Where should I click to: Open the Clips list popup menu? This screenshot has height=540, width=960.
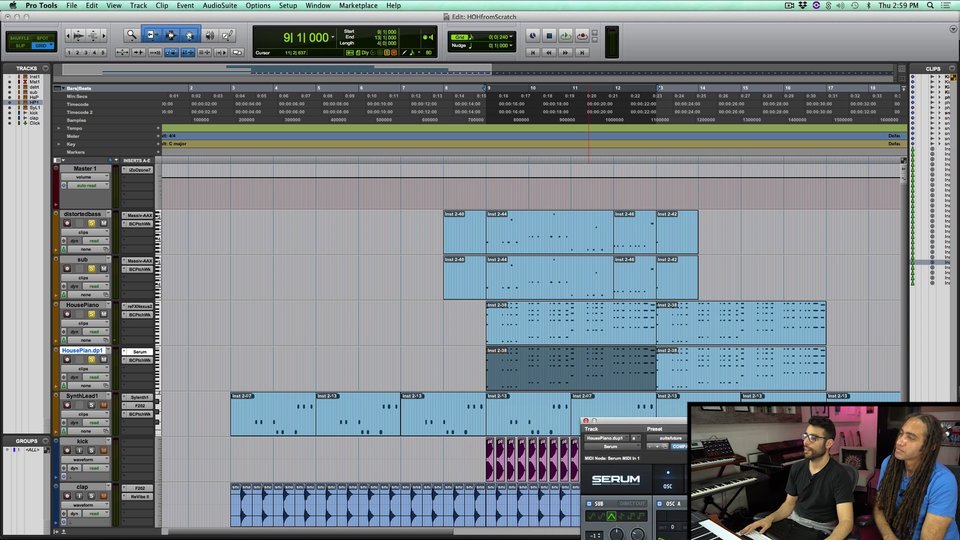coord(951,69)
